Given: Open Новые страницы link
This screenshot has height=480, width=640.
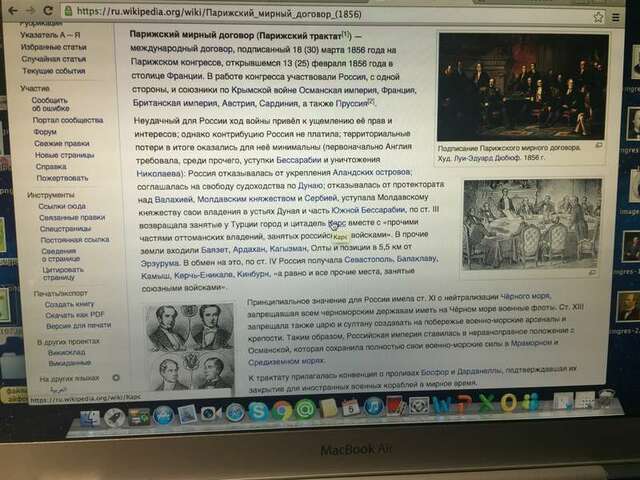Looking at the screenshot, I should [64, 155].
